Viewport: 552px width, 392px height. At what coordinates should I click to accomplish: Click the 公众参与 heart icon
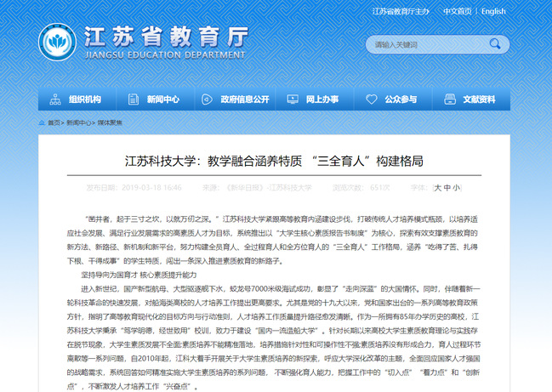(x=372, y=99)
